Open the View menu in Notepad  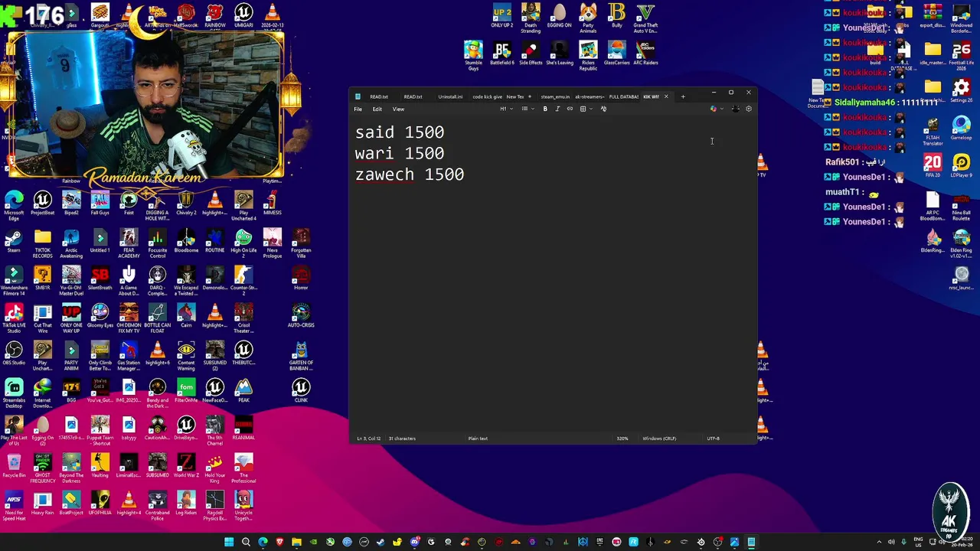(x=398, y=109)
